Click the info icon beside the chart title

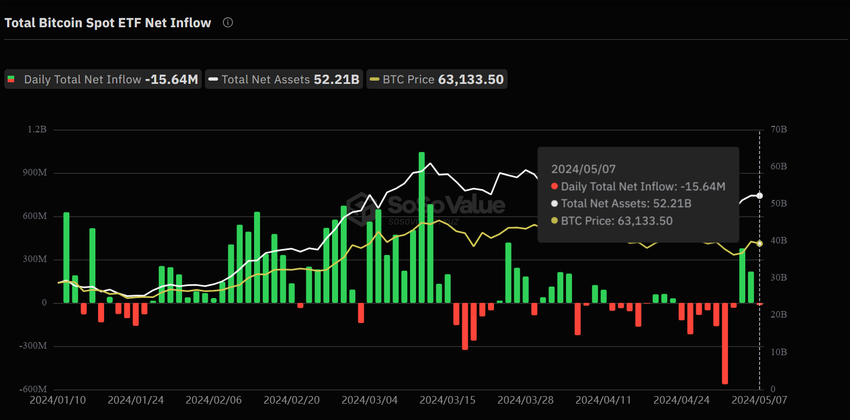(x=228, y=22)
